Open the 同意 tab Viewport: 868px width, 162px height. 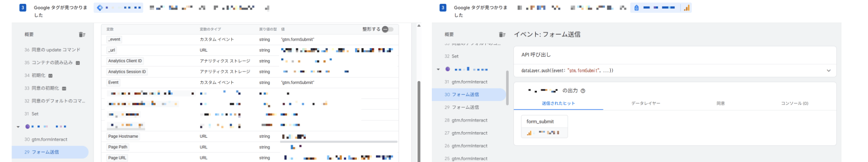pyautogui.click(x=720, y=104)
